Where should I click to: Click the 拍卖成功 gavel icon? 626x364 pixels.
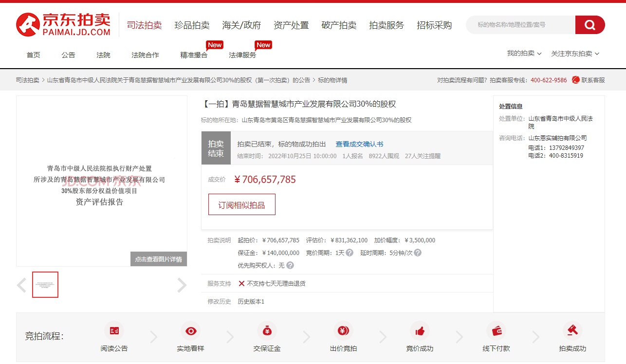coord(572,331)
